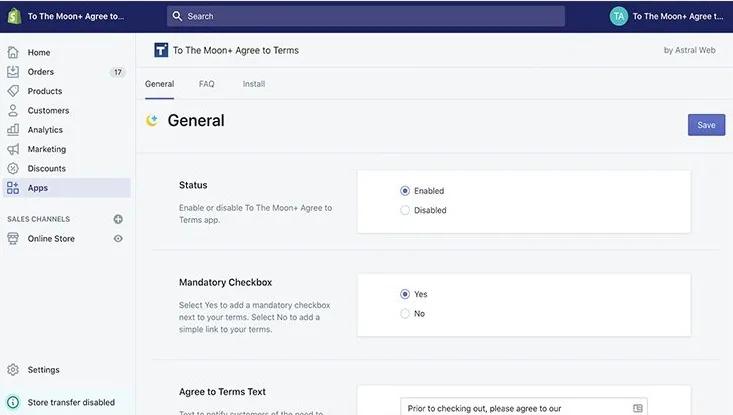
Task: Click the Online Store shop icon
Action: pyautogui.click(x=13, y=238)
